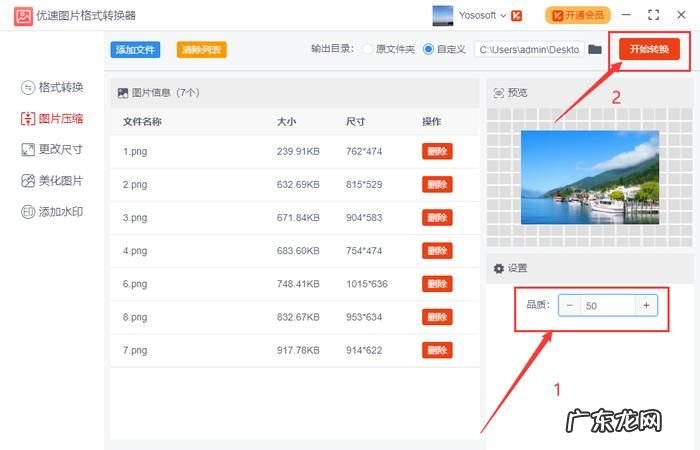Image resolution: width=700 pixels, height=450 pixels.
Task: Select the 原文件夹 radio option
Action: (368, 49)
